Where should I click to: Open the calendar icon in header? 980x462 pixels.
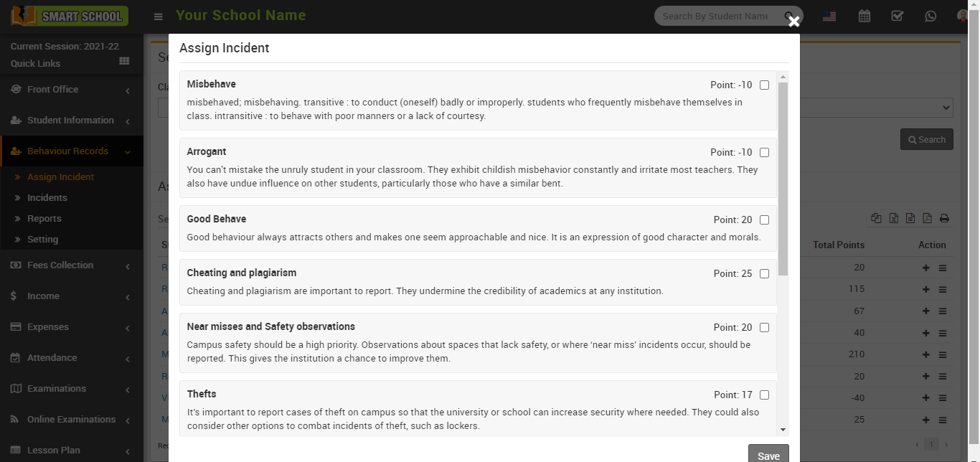coord(864,16)
